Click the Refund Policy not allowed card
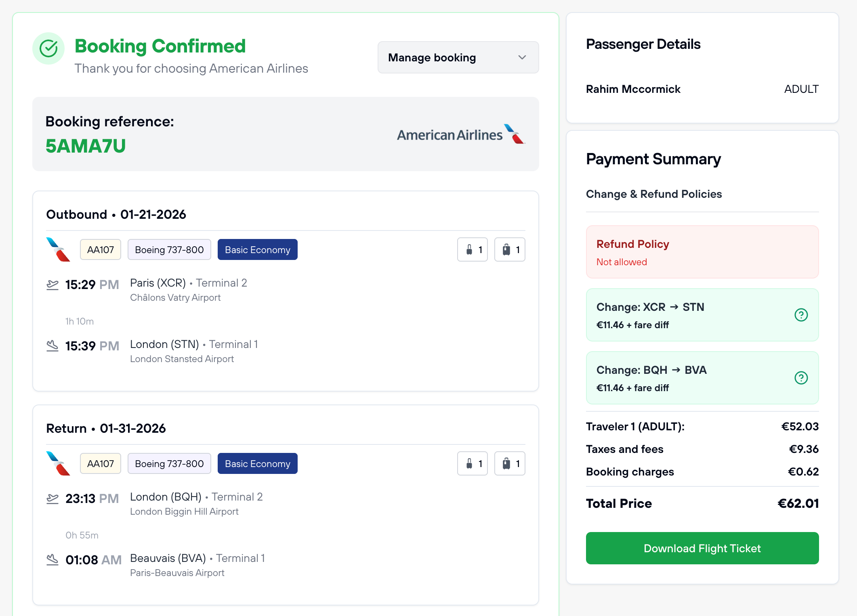This screenshot has width=857, height=616. coord(702,252)
